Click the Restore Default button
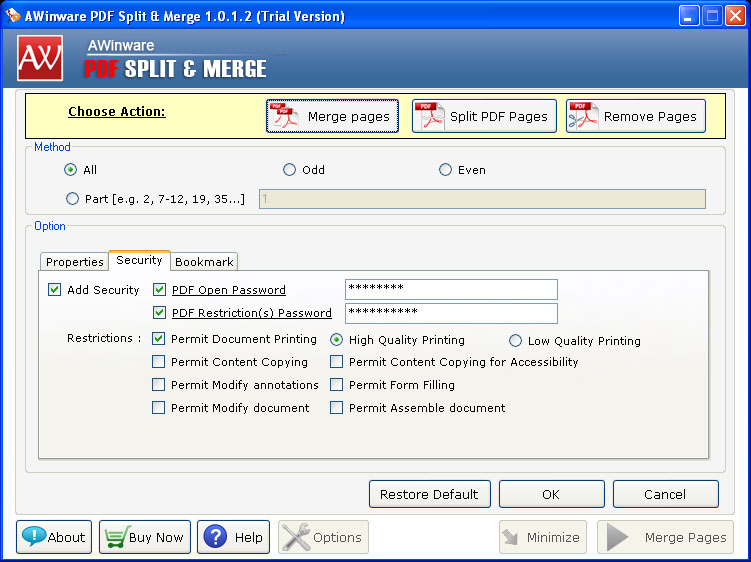Image resolution: width=751 pixels, height=562 pixels. 430,494
